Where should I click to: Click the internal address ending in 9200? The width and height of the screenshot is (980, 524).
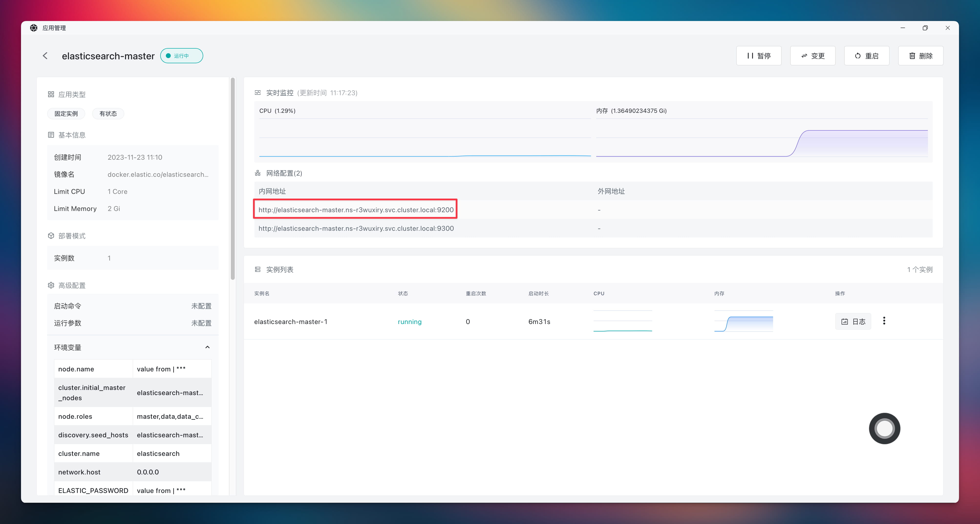click(x=356, y=210)
